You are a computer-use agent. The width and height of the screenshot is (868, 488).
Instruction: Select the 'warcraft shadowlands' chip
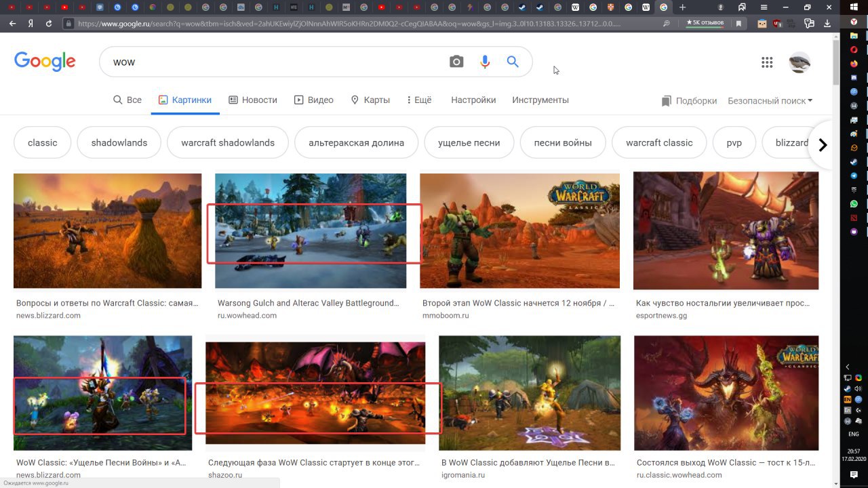click(x=228, y=142)
